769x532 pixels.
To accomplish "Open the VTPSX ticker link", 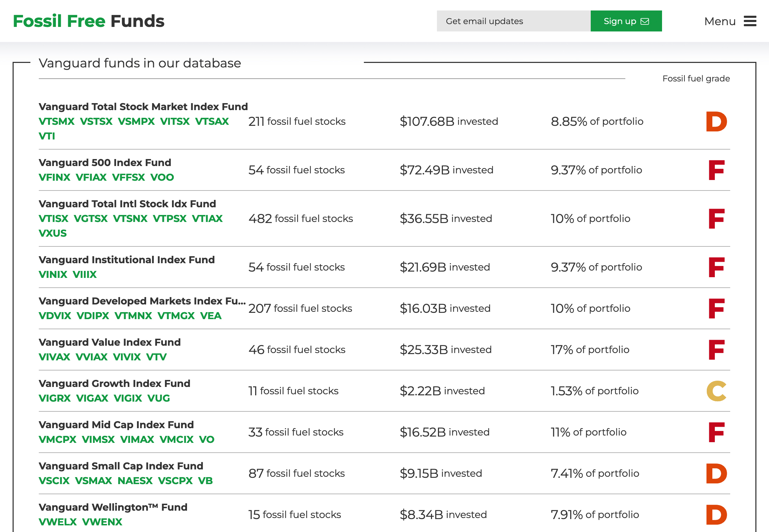I will (x=170, y=218).
